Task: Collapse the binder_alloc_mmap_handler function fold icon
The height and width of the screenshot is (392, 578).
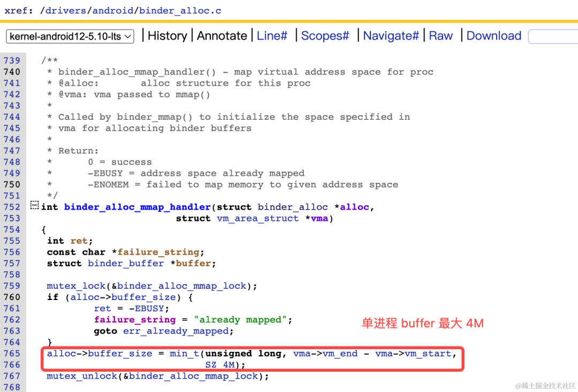Action: [34, 205]
